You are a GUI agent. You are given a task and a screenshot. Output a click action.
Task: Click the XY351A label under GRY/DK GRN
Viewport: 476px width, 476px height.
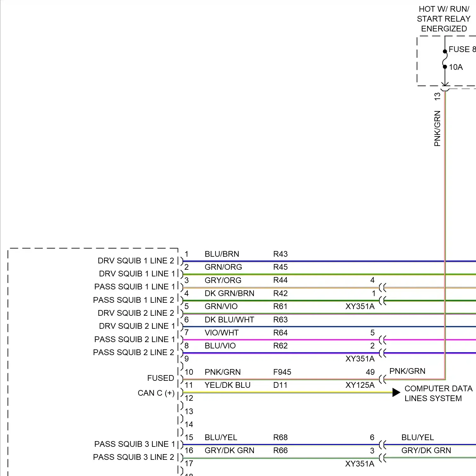tap(360, 464)
